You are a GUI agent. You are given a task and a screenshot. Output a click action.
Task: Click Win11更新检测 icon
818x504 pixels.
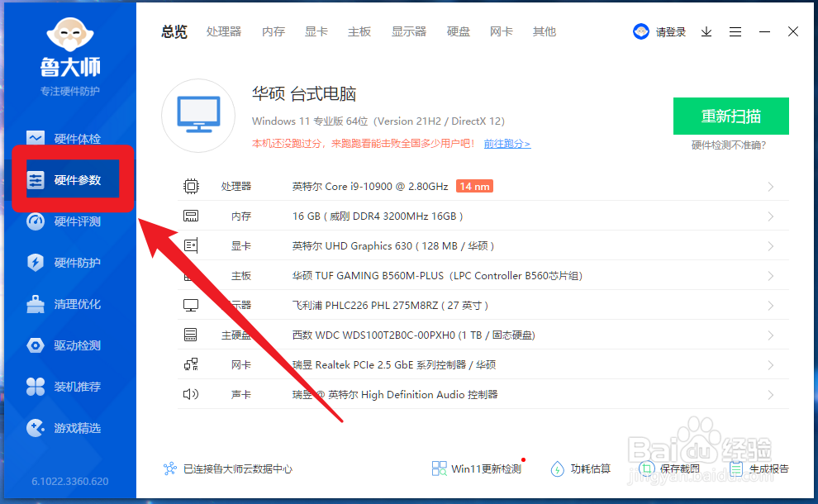pyautogui.click(x=440, y=468)
